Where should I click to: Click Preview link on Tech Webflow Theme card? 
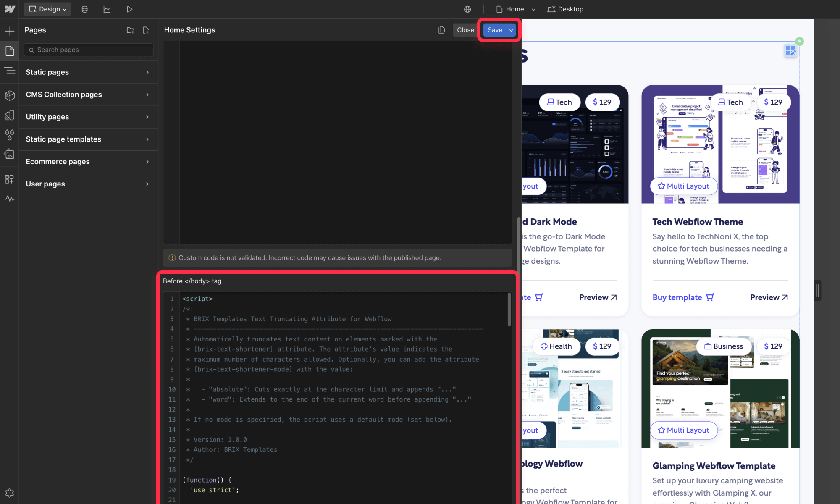click(769, 297)
